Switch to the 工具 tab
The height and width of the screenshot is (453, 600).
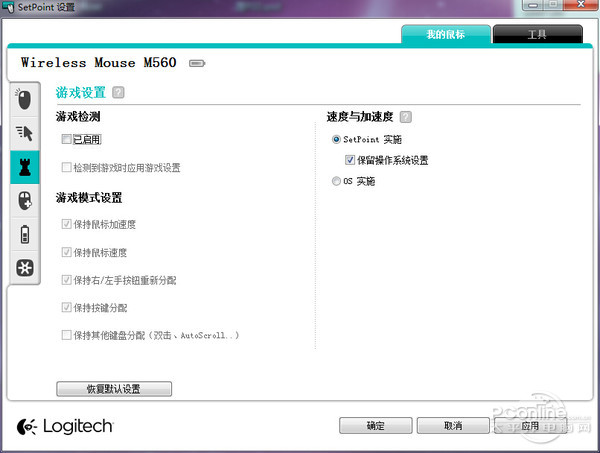point(538,34)
